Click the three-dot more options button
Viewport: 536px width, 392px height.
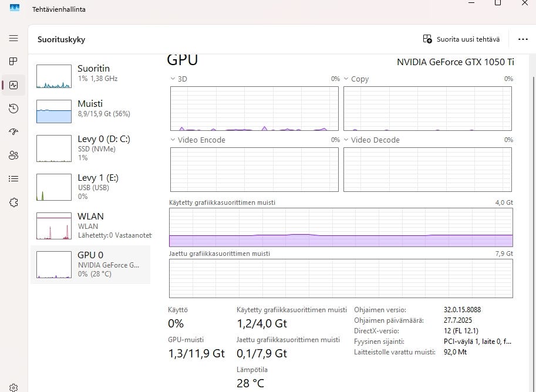coord(523,39)
